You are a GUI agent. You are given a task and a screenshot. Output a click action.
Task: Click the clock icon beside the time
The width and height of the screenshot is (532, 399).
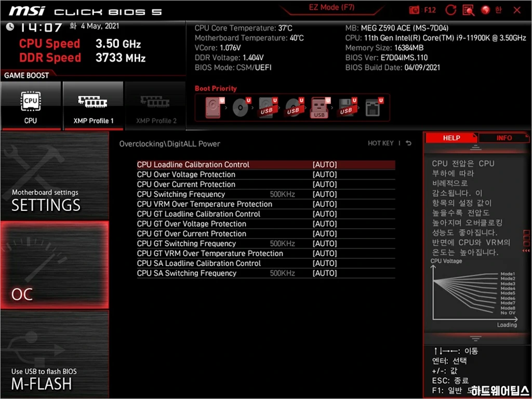(x=10, y=26)
